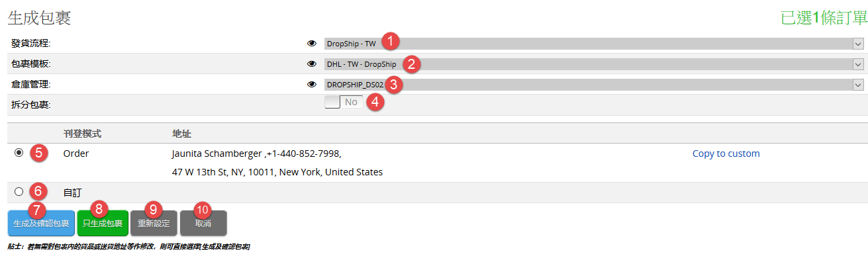The width and height of the screenshot is (868, 266).
Task: Click eye icon beside DROPSHIP_DS02
Action: click(x=312, y=85)
